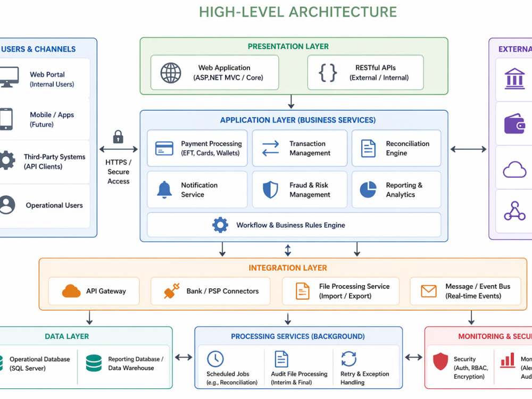Click the USERS & CHANNELS heading
The image size is (532, 399).
(38, 49)
